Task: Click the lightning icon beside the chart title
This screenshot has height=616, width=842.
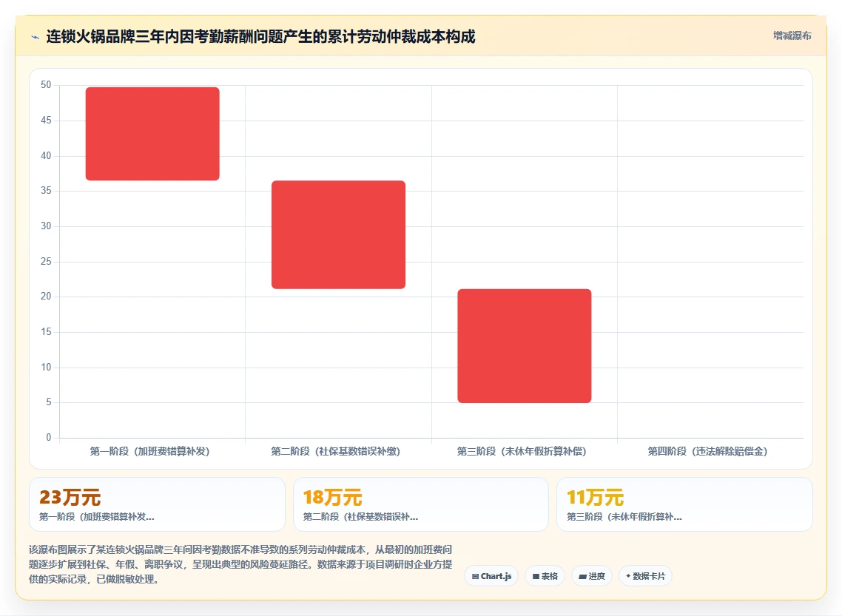Action: click(x=36, y=37)
